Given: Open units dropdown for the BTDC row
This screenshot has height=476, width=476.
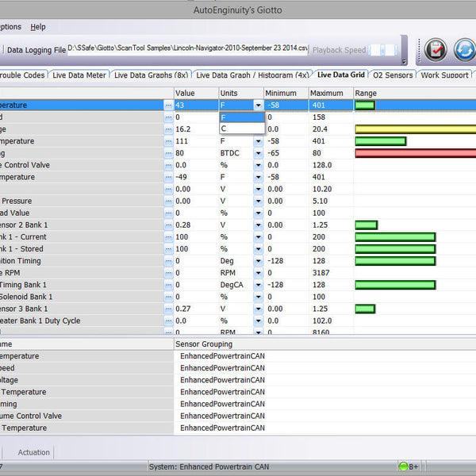Looking at the screenshot, I should [259, 153].
